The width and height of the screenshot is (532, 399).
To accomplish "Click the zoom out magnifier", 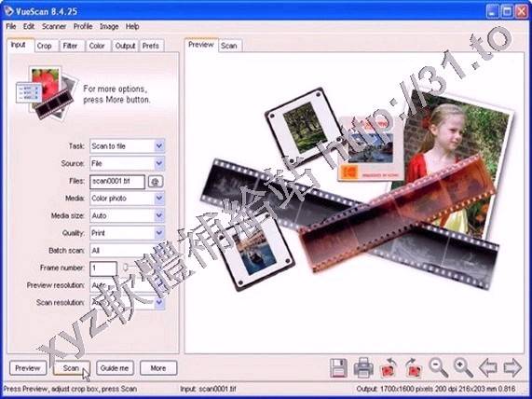I will (x=438, y=367).
